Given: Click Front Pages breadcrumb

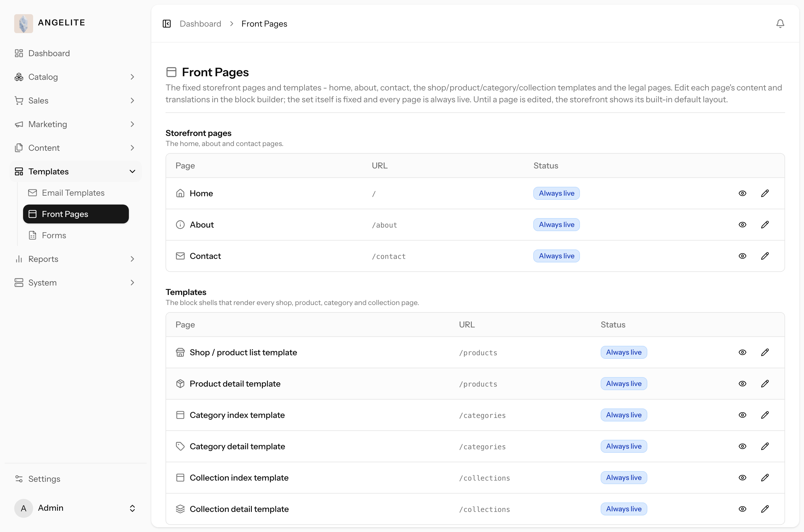Looking at the screenshot, I should [x=264, y=24].
